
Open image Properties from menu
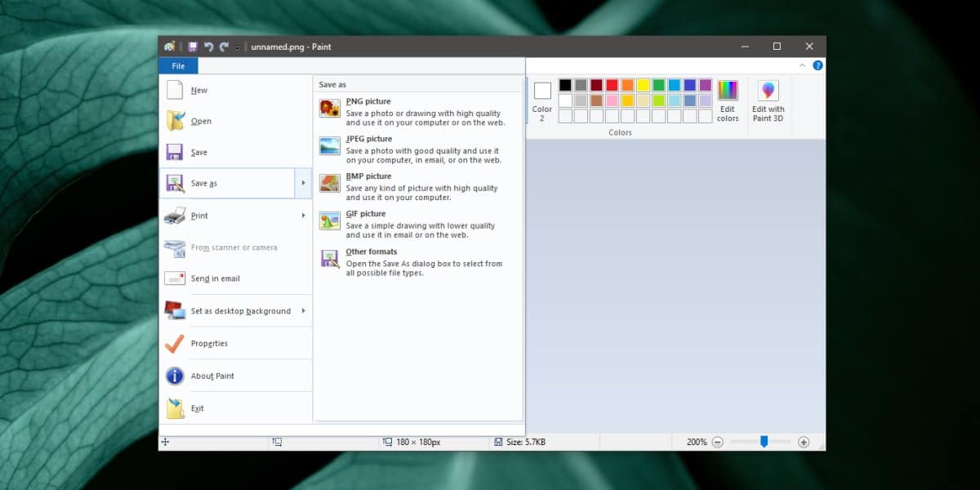pos(236,343)
